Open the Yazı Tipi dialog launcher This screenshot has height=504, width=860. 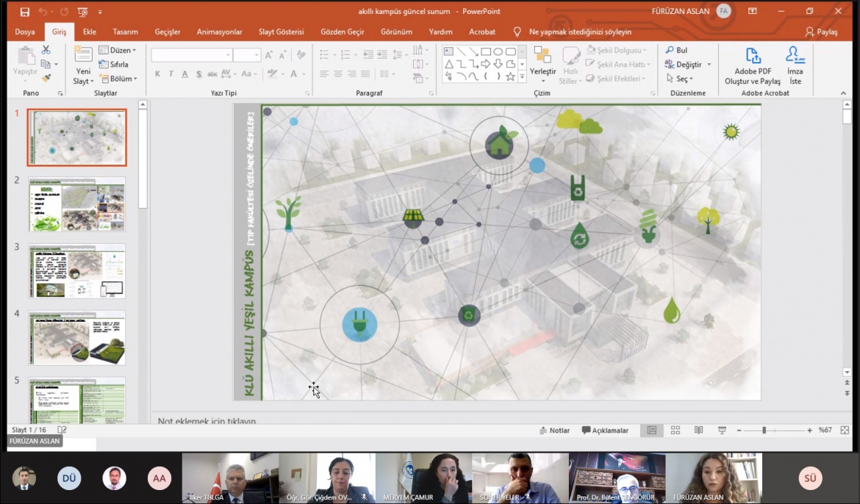[x=307, y=94]
